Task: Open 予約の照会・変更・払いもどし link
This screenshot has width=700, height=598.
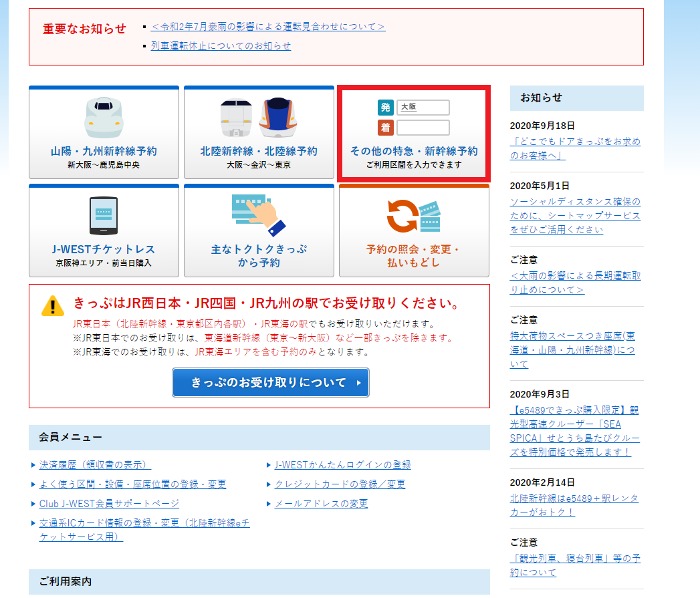Action: click(x=414, y=256)
